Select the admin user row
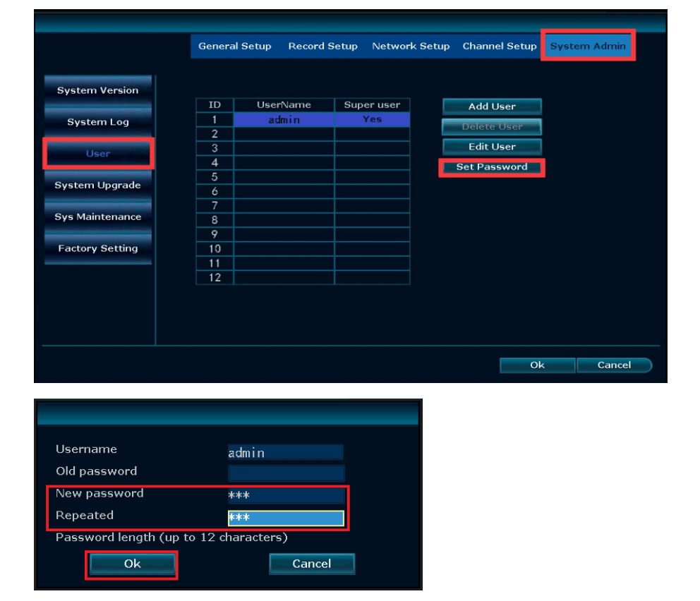Viewport: 700px width, 601px height. click(x=284, y=120)
